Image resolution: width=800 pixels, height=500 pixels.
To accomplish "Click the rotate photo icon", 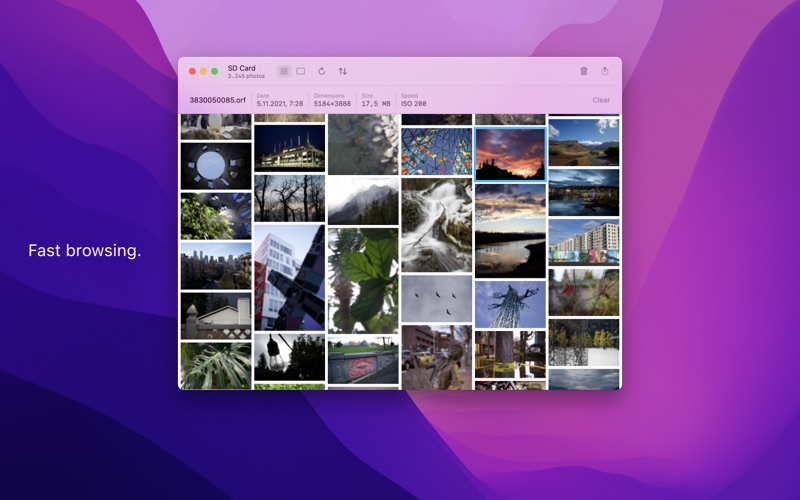I will point(321,71).
